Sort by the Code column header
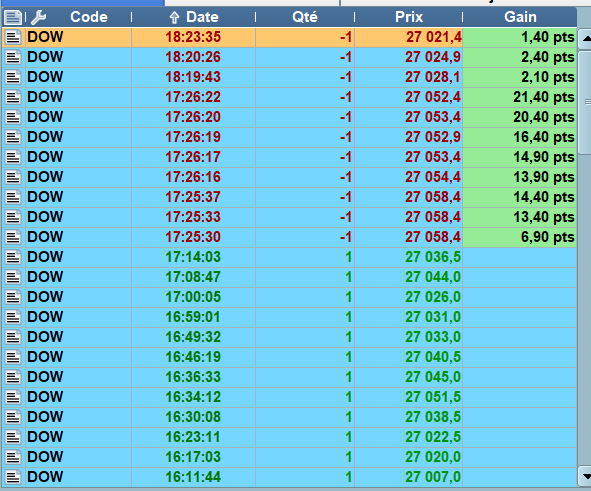 89,17
